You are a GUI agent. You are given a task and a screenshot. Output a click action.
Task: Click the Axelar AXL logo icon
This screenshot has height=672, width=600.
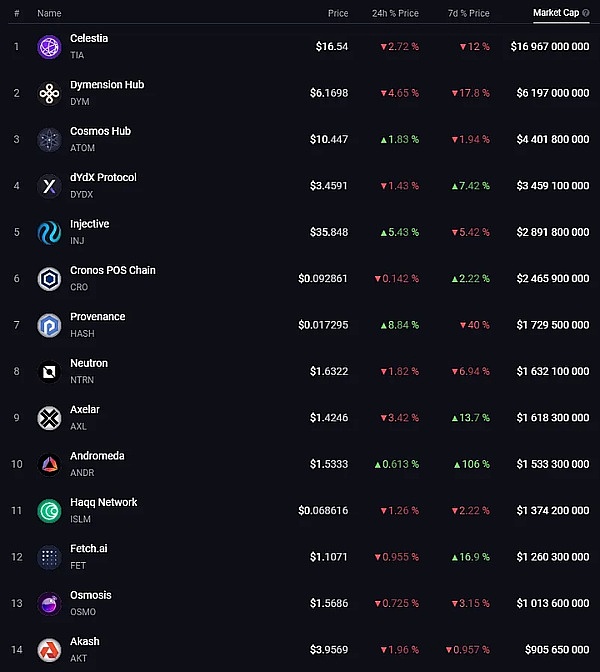coord(49,417)
